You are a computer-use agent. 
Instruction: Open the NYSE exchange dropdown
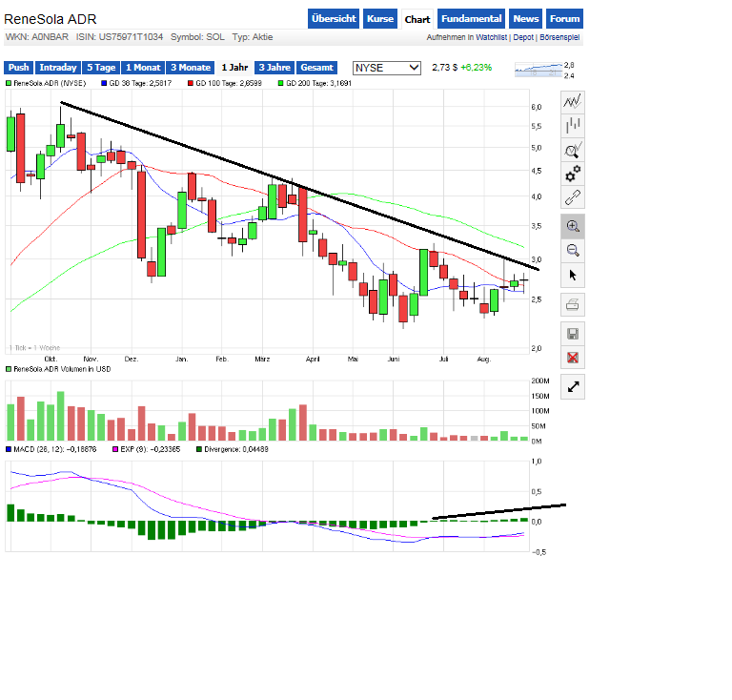point(387,68)
